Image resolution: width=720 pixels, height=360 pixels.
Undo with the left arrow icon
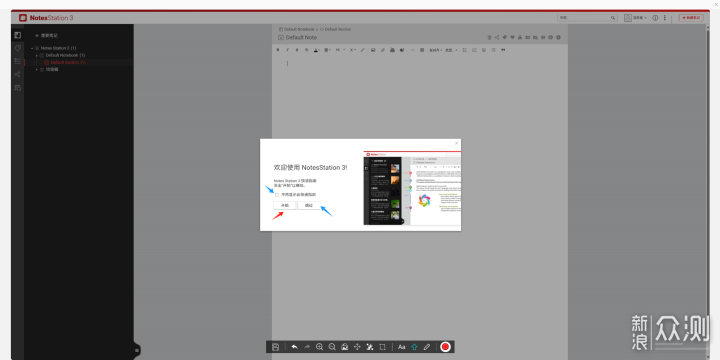pos(294,347)
